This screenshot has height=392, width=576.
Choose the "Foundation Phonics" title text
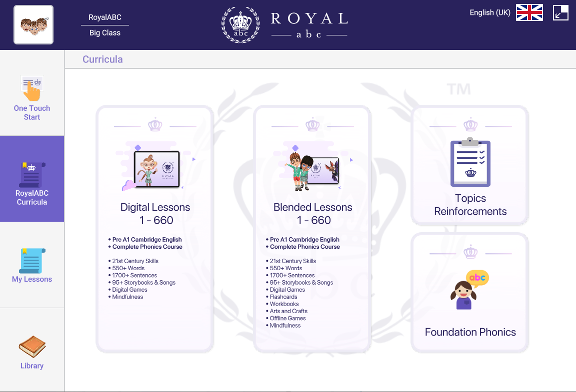click(470, 332)
